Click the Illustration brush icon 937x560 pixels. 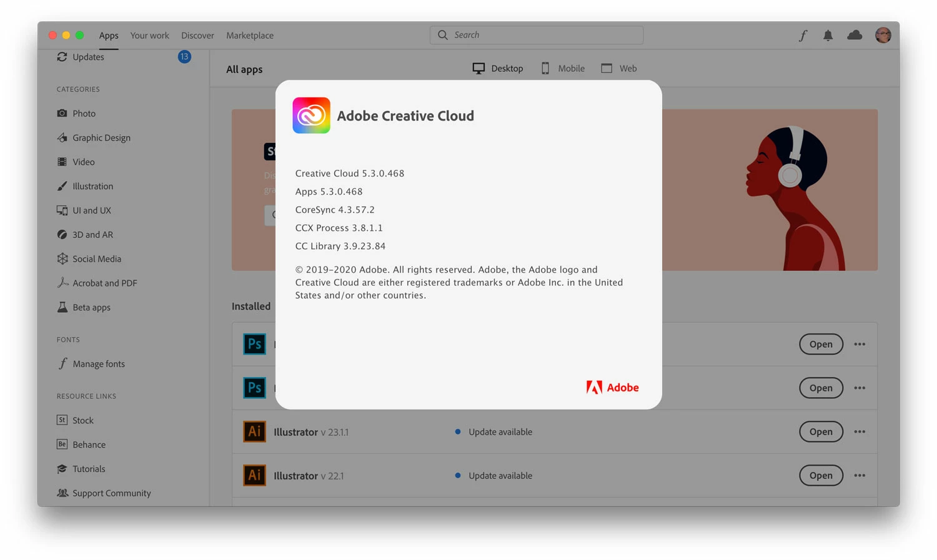coord(62,186)
